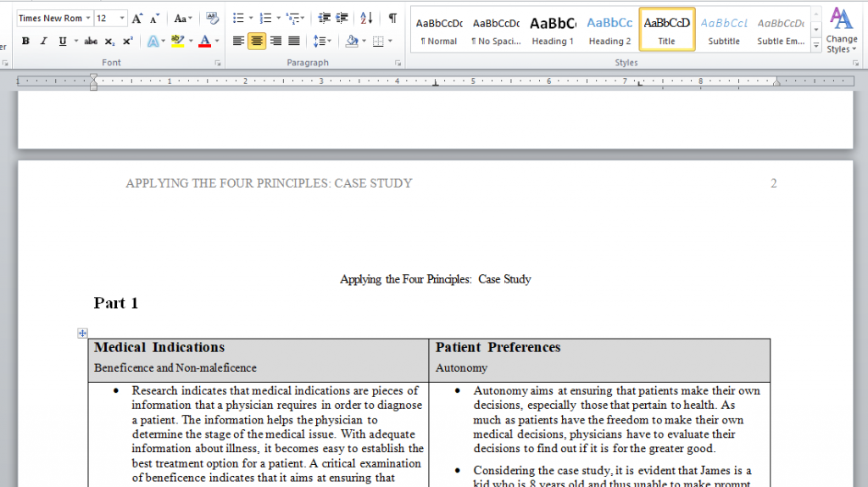
Task: Apply the Heading 1 style
Action: pyautogui.click(x=553, y=30)
